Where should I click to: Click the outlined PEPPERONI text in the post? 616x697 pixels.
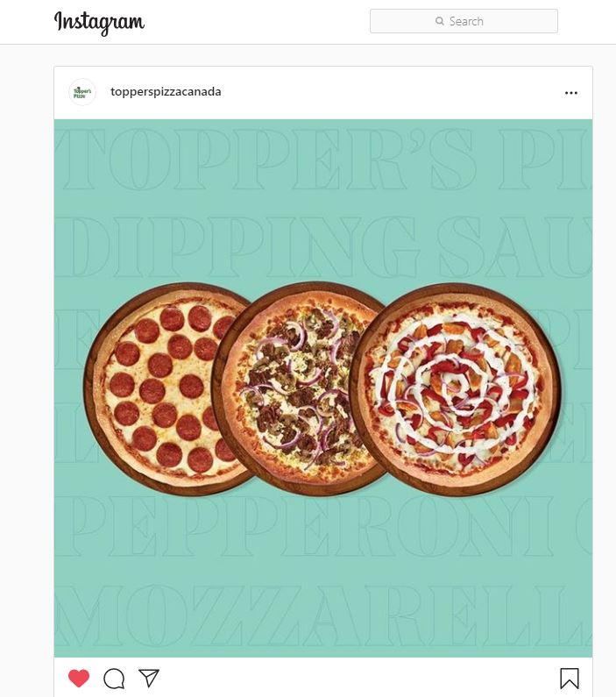(x=307, y=525)
